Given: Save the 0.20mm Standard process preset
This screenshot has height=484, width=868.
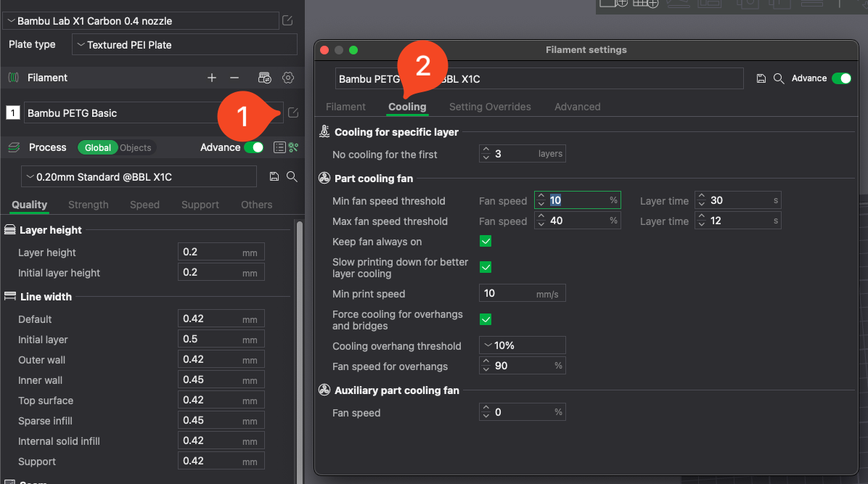Looking at the screenshot, I should click(274, 176).
